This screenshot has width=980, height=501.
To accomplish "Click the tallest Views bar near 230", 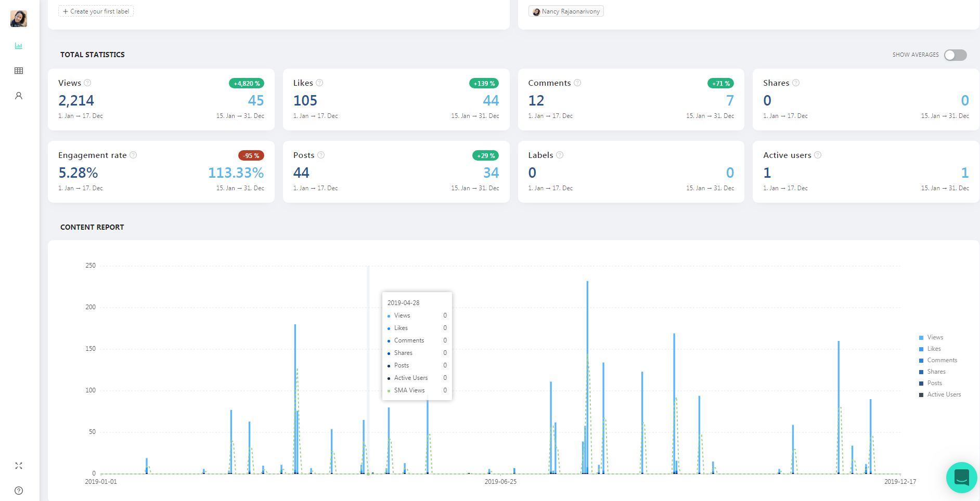I will (x=588, y=377).
